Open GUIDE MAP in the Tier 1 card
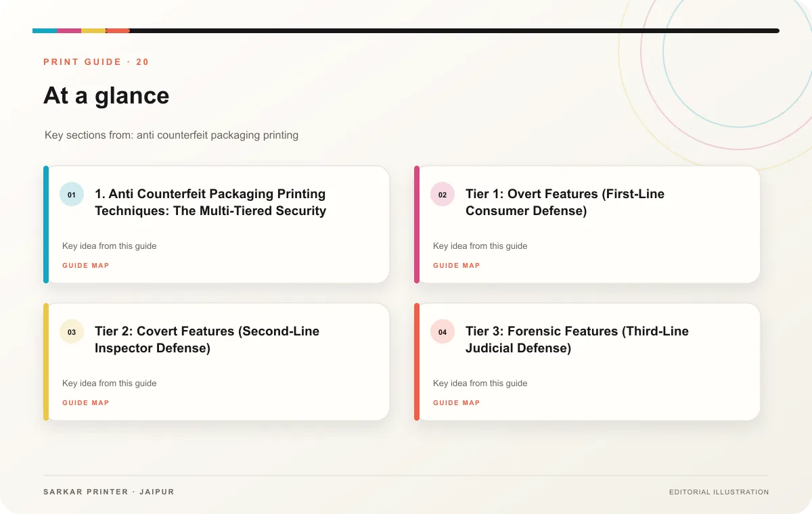Screen dimensions: 812x514 point(457,266)
